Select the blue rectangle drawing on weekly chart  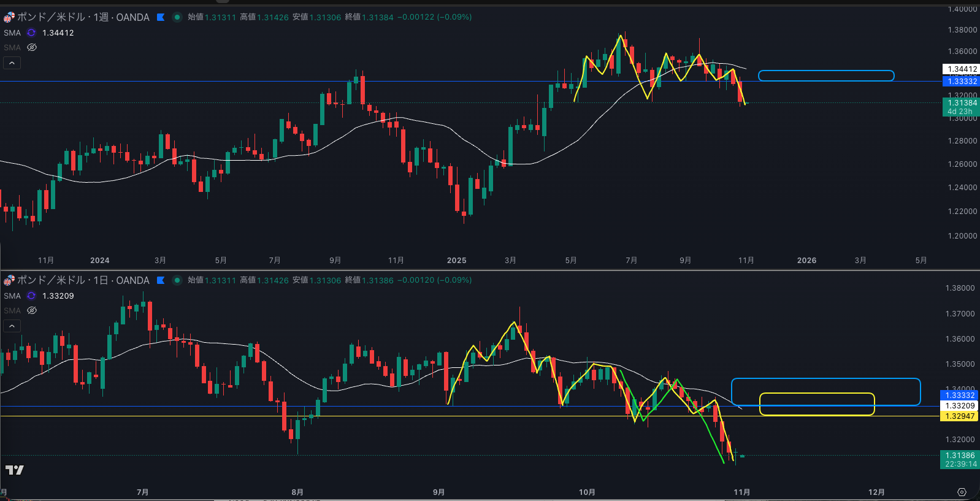pyautogui.click(x=825, y=71)
